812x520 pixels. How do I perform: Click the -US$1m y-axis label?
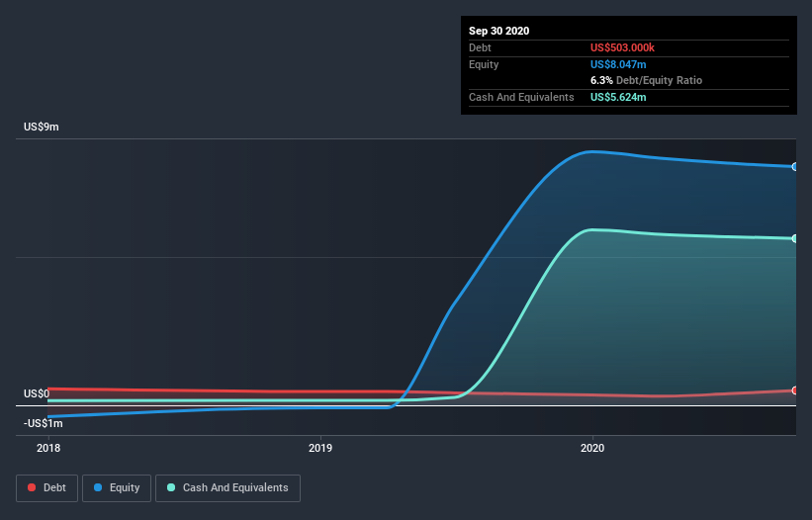coord(43,423)
